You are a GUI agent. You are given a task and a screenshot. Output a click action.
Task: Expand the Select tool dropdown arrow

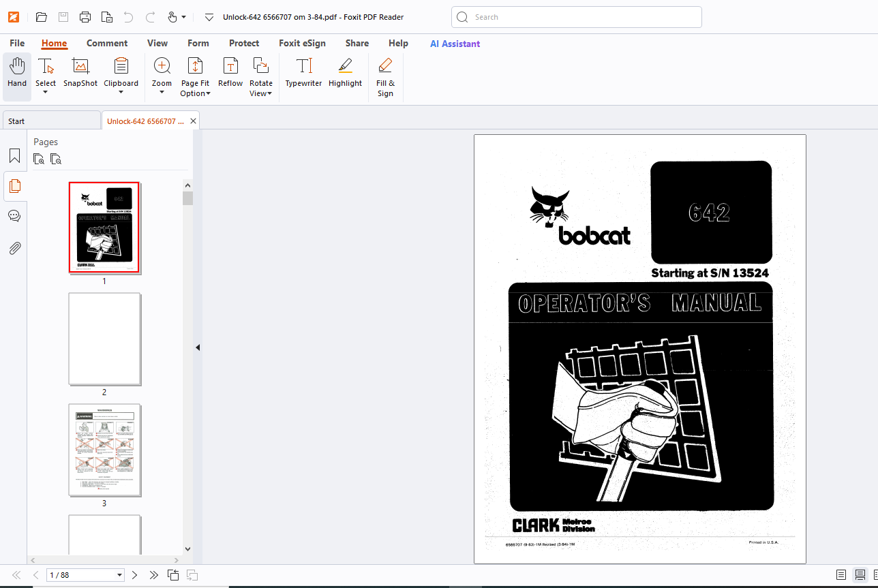click(46, 93)
